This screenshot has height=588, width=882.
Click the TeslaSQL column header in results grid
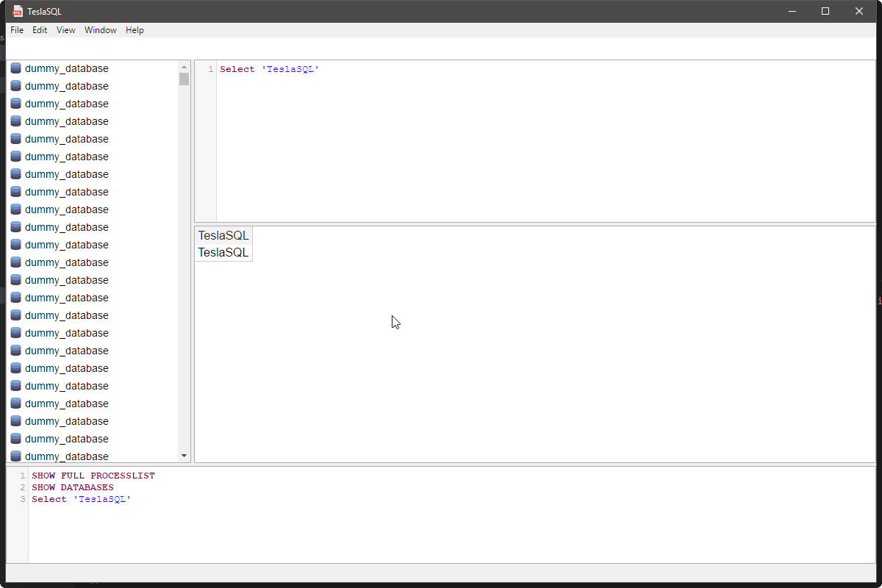[223, 235]
